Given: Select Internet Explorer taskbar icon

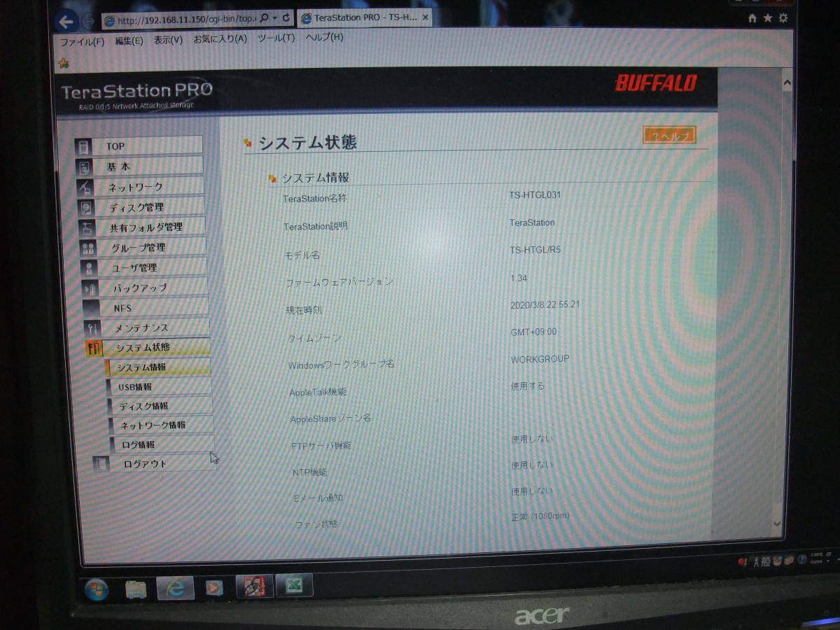Looking at the screenshot, I should (174, 589).
